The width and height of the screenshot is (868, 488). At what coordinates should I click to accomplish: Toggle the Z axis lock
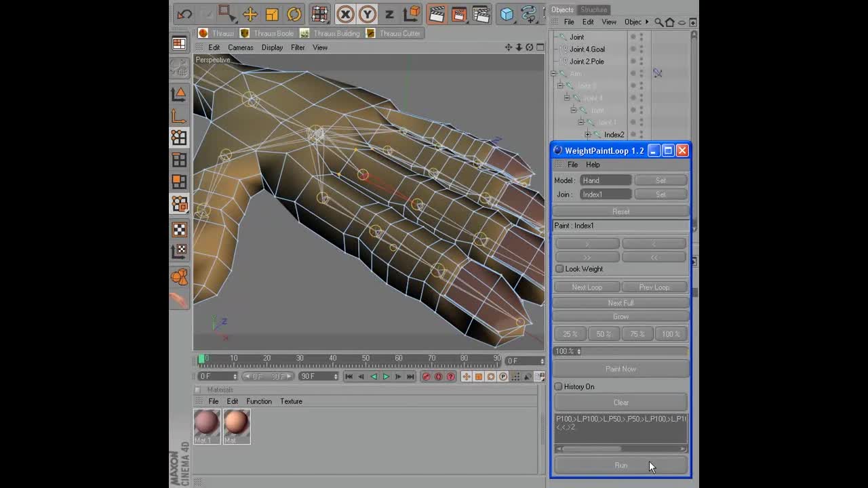pos(389,14)
